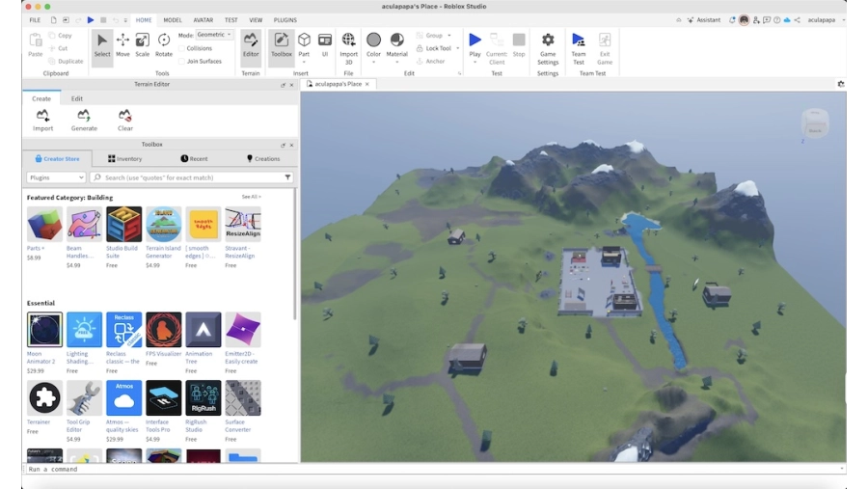Select the Move tool

pyautogui.click(x=122, y=45)
